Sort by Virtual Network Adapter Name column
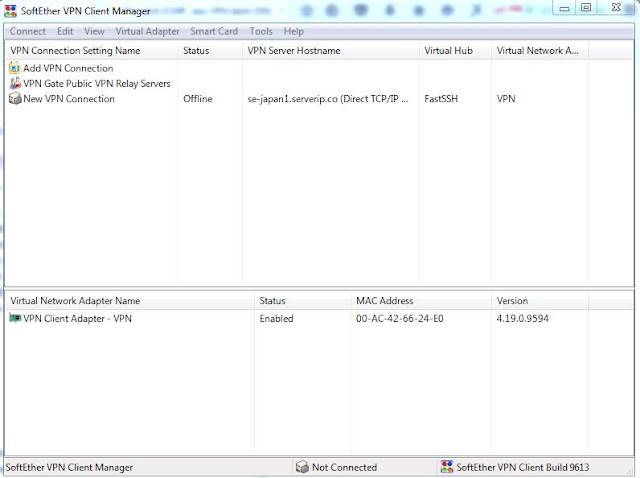 pyautogui.click(x=129, y=301)
